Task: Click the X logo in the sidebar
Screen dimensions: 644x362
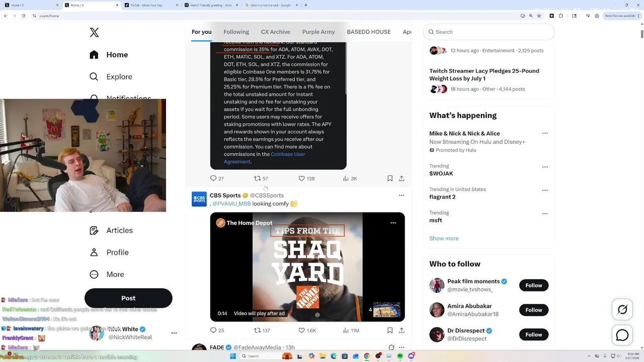Action: pos(94,33)
